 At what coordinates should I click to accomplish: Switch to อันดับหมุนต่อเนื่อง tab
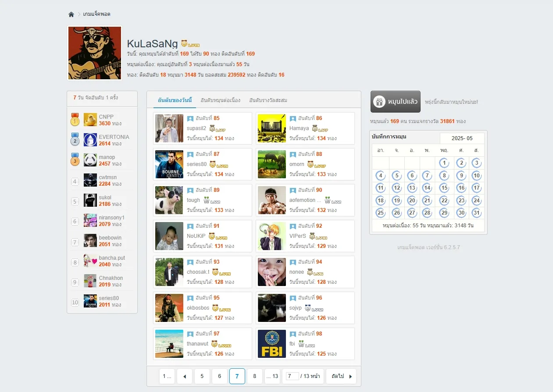coord(221,100)
